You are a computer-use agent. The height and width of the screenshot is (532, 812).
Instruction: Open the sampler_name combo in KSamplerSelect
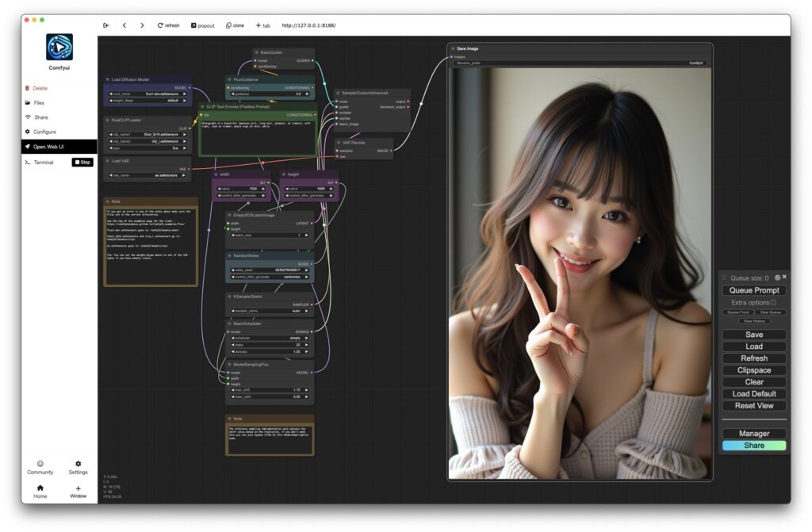click(270, 312)
